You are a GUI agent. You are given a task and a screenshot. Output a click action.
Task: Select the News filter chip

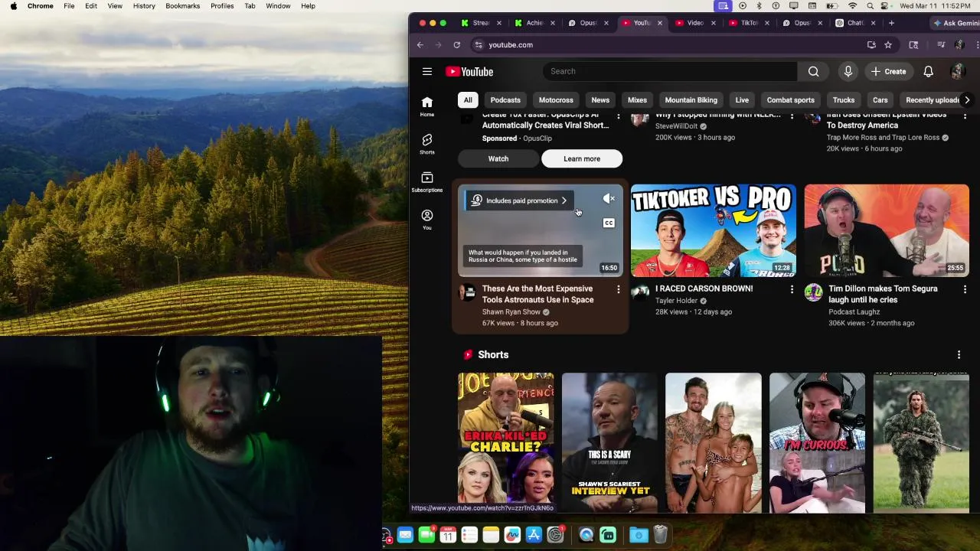tap(600, 100)
